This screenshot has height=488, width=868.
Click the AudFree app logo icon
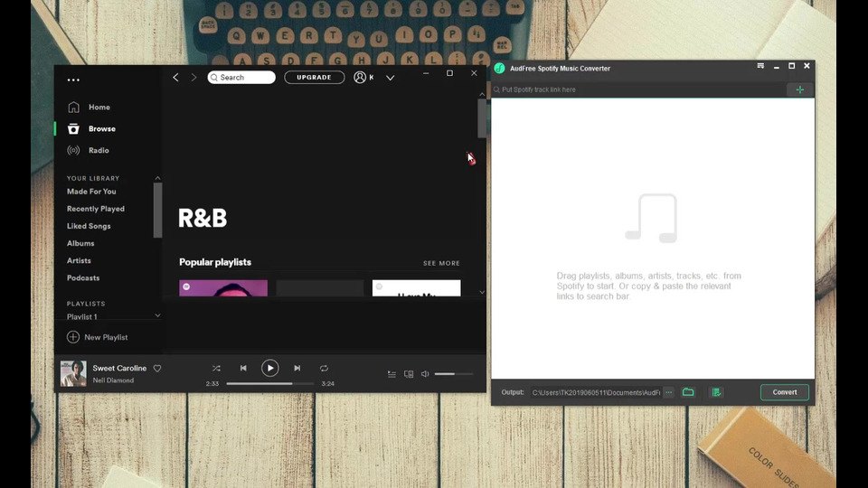tap(500, 68)
